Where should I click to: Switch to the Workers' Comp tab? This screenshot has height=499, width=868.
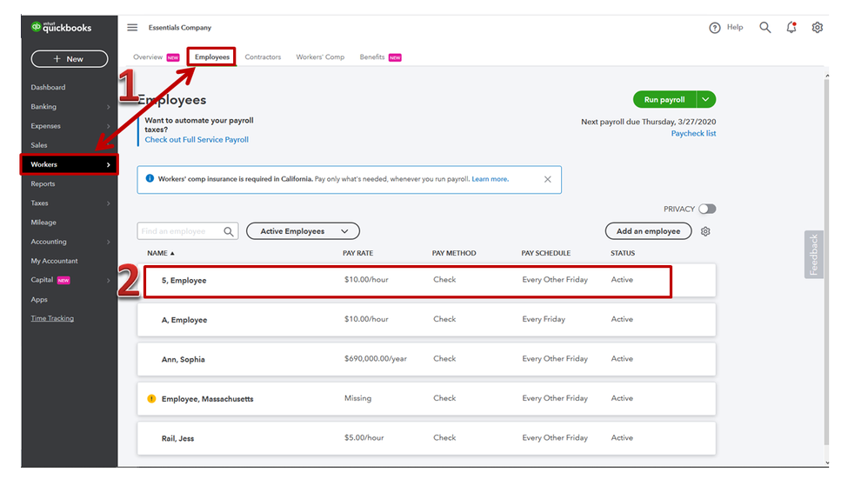tap(320, 57)
